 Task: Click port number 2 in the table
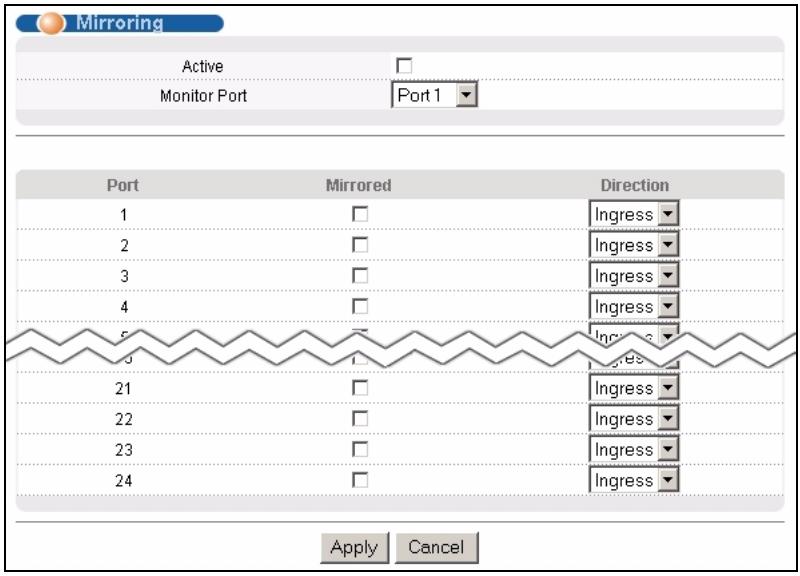click(x=124, y=245)
